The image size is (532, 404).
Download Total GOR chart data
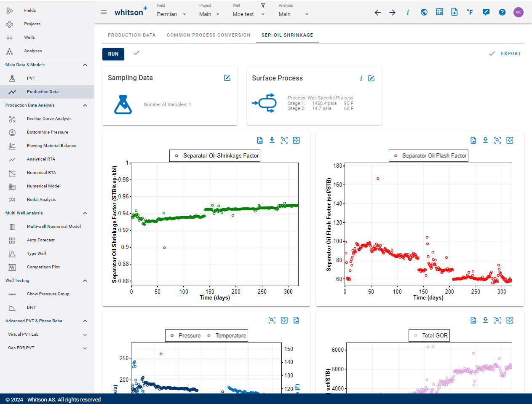486,320
